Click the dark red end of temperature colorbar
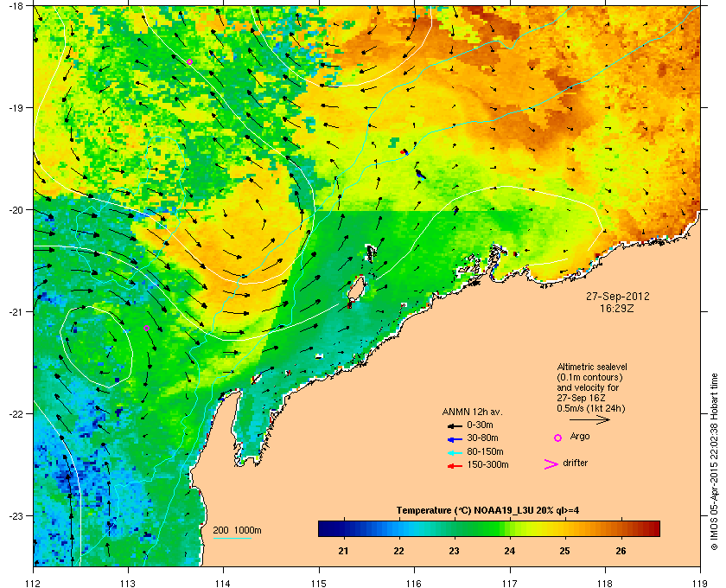 click(x=655, y=528)
